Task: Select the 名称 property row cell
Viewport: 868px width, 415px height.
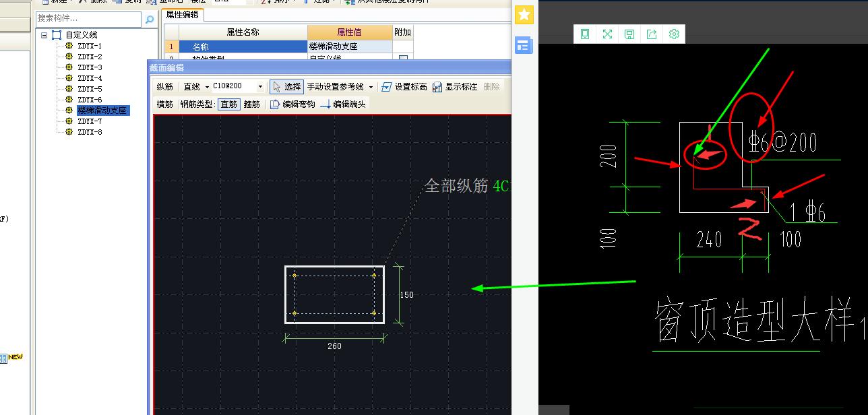Action: click(243, 46)
